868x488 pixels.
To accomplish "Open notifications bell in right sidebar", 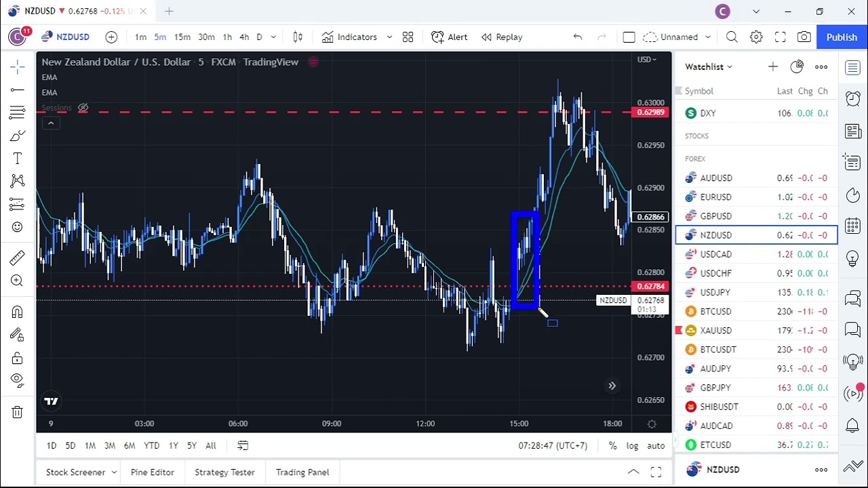I will (x=853, y=426).
